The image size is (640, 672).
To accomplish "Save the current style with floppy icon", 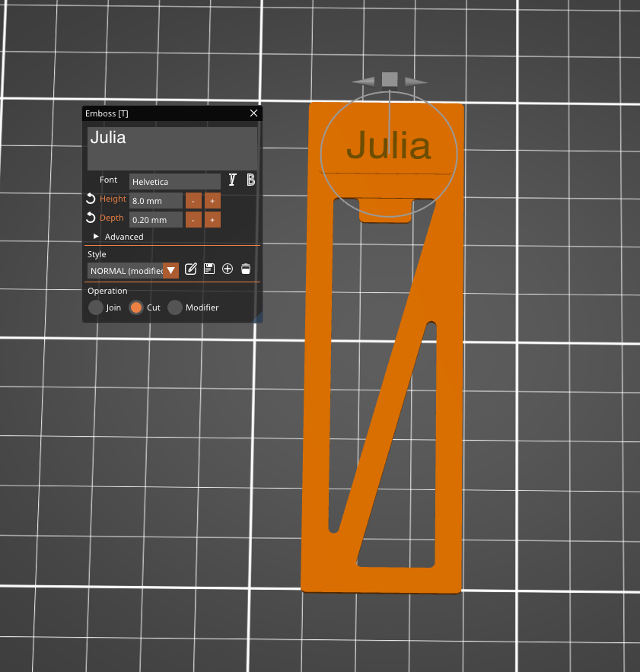I will (209, 269).
